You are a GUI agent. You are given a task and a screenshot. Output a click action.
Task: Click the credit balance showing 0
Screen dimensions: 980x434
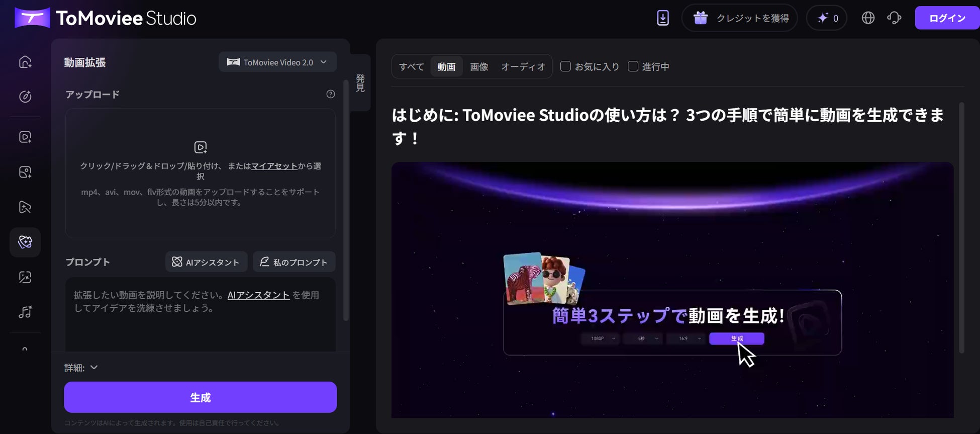pyautogui.click(x=827, y=18)
